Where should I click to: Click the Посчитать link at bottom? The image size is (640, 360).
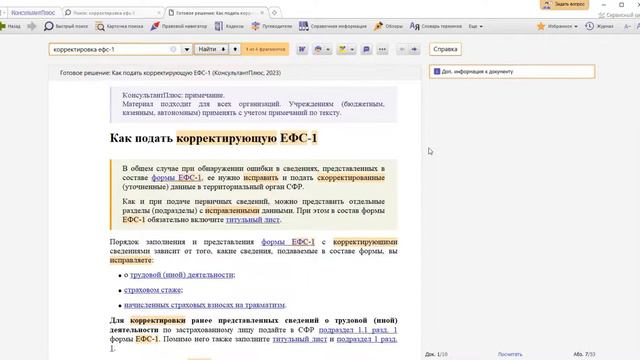[x=510, y=354]
